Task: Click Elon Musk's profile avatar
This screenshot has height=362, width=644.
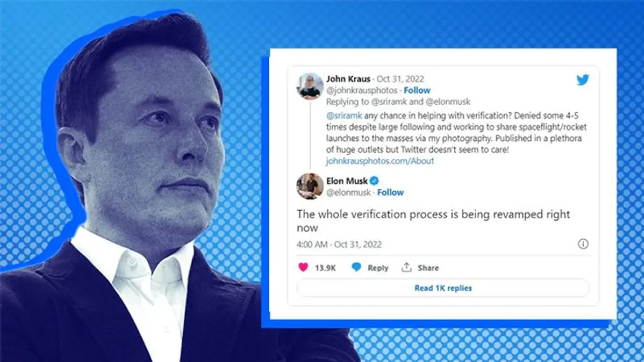Action: click(310, 187)
